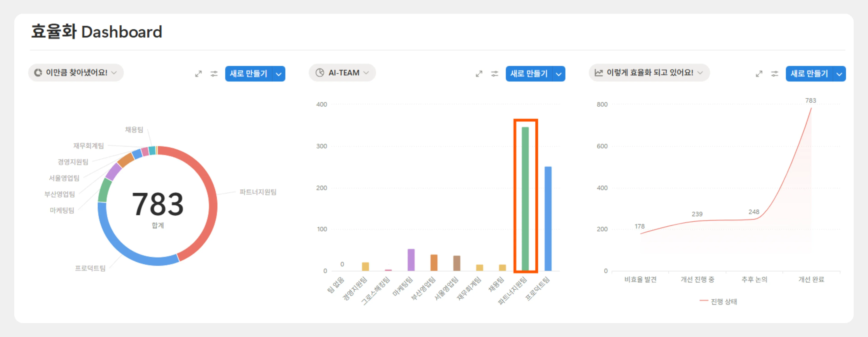Click 새로 만들기 button above the line chart
The image size is (868, 337).
coord(809,74)
